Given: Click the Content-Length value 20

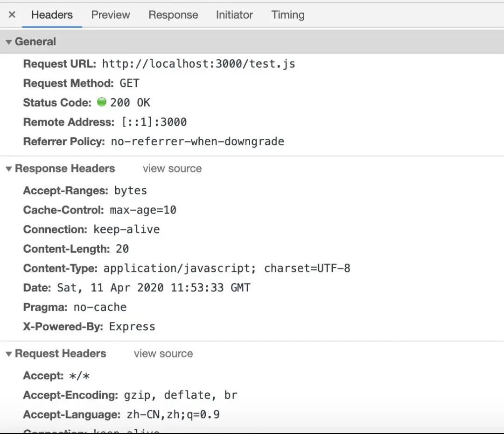Looking at the screenshot, I should pos(122,249).
